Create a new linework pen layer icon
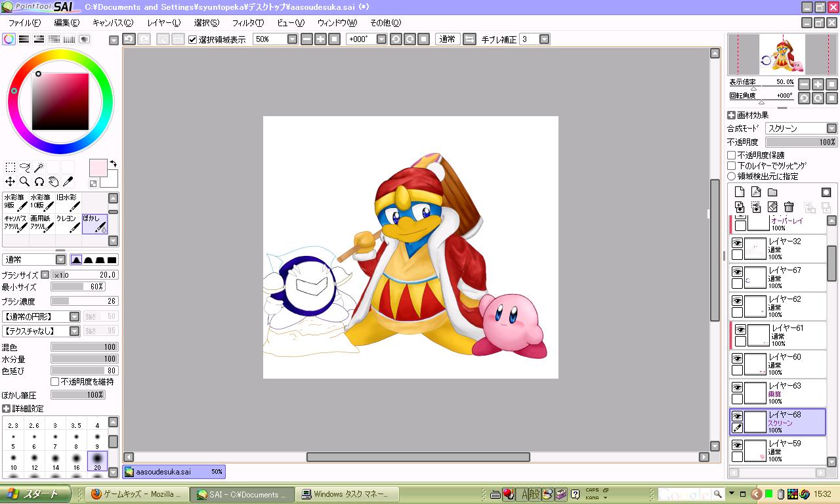This screenshot has height=504, width=840. pyautogui.click(x=756, y=192)
